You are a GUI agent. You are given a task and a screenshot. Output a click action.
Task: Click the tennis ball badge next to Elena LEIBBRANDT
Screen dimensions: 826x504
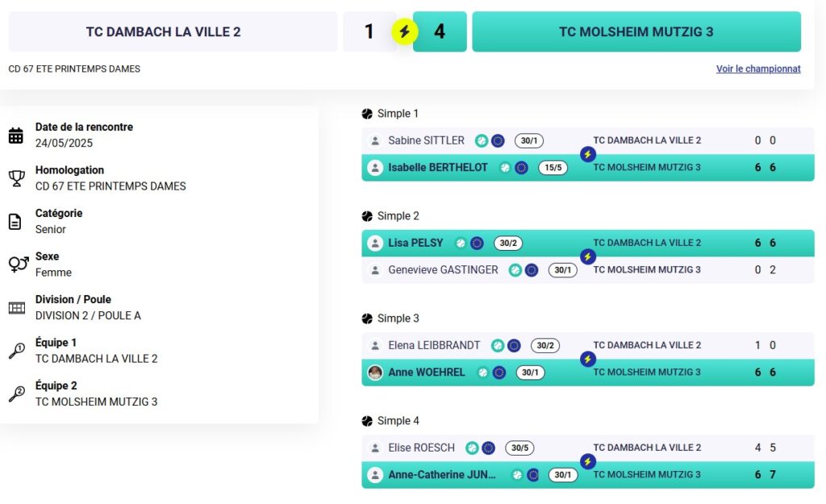(497, 345)
